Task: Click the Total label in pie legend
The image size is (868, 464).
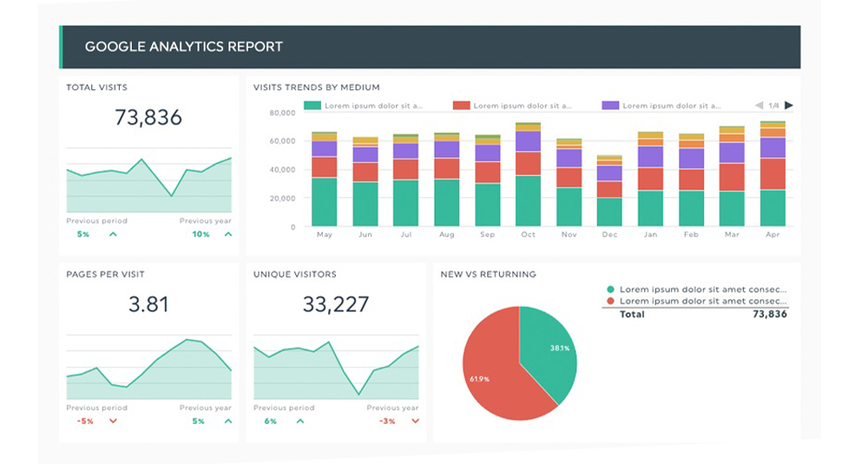Action: (x=632, y=314)
